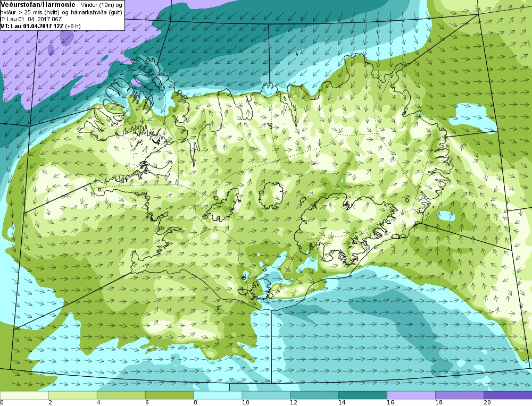Click the legend scale label '16'

tap(390, 403)
